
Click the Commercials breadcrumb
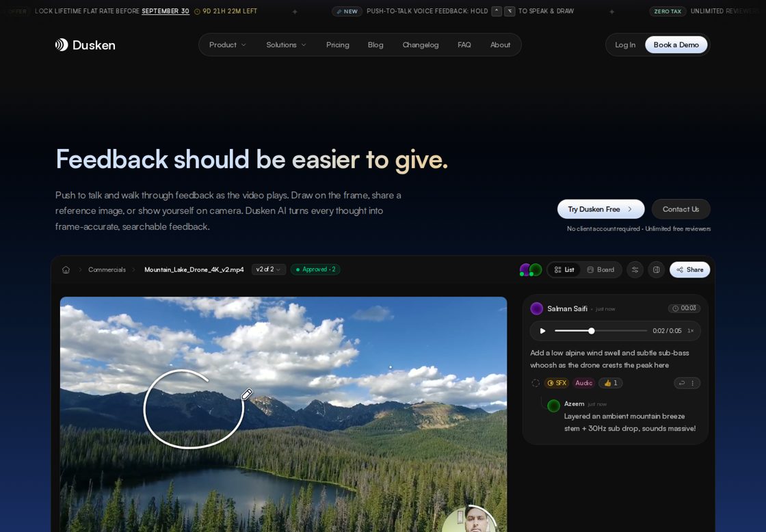click(x=107, y=269)
